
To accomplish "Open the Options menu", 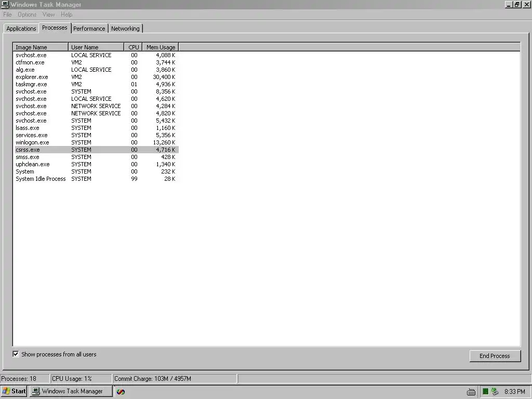I will (27, 15).
